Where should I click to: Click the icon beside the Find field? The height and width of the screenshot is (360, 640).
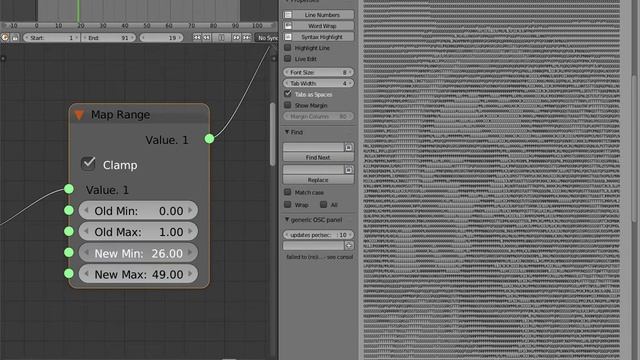point(349,147)
